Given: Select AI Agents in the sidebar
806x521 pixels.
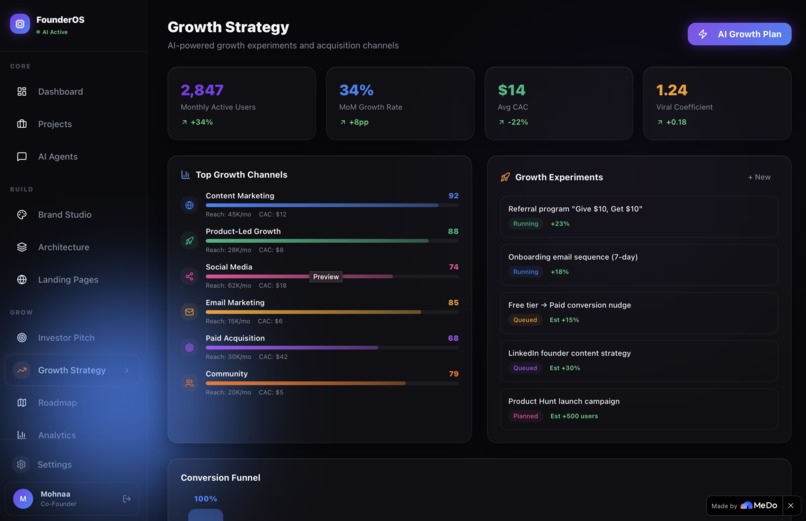Looking at the screenshot, I should pyautogui.click(x=72, y=156).
